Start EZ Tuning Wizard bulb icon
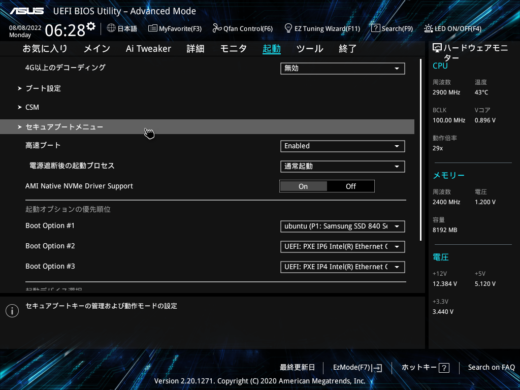Viewport: 520px width, 390px height. coord(288,28)
